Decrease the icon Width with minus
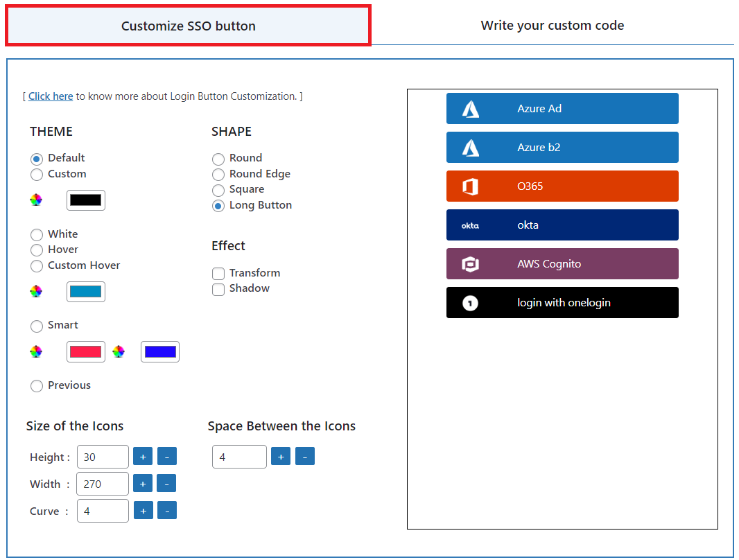This screenshot has height=560, width=739. [x=167, y=483]
